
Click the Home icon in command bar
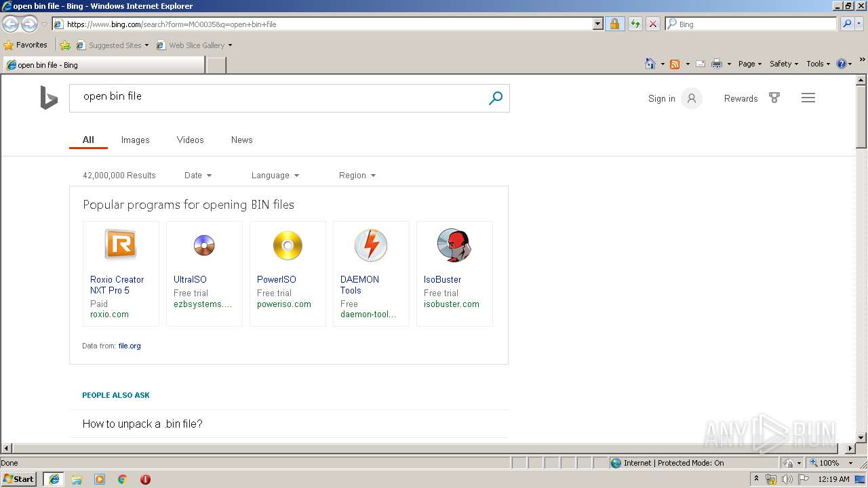(x=650, y=64)
